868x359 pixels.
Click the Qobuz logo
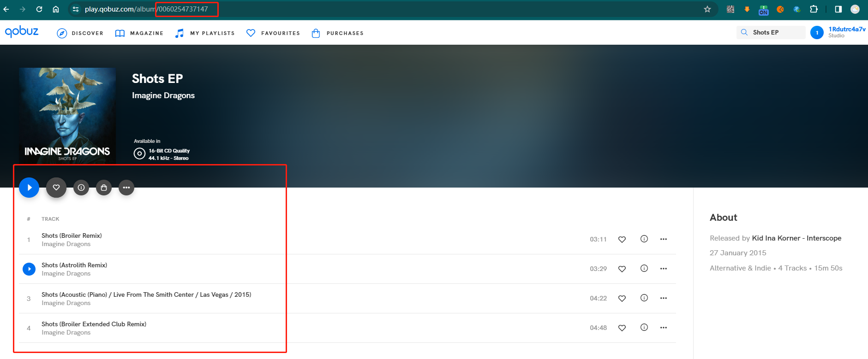click(x=22, y=31)
